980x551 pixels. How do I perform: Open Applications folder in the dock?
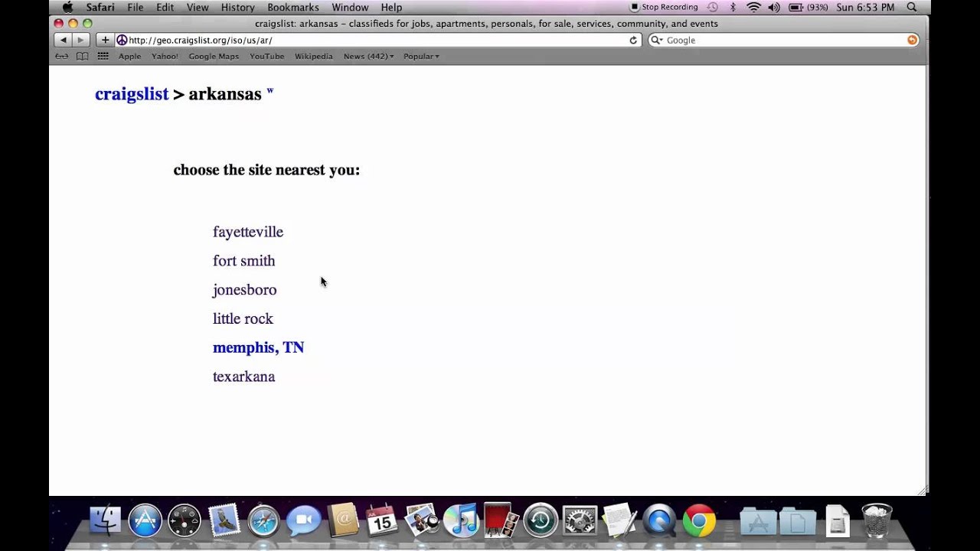coord(758,522)
